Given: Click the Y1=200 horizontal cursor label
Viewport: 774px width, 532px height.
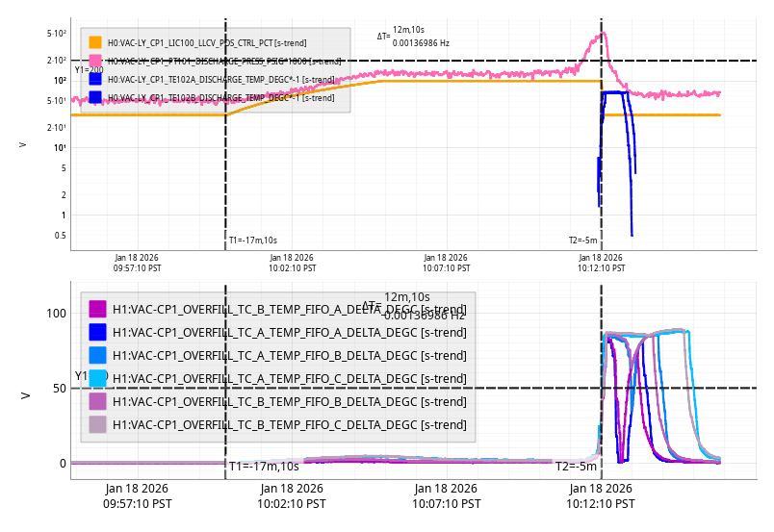Looking at the screenshot, I should point(89,69).
